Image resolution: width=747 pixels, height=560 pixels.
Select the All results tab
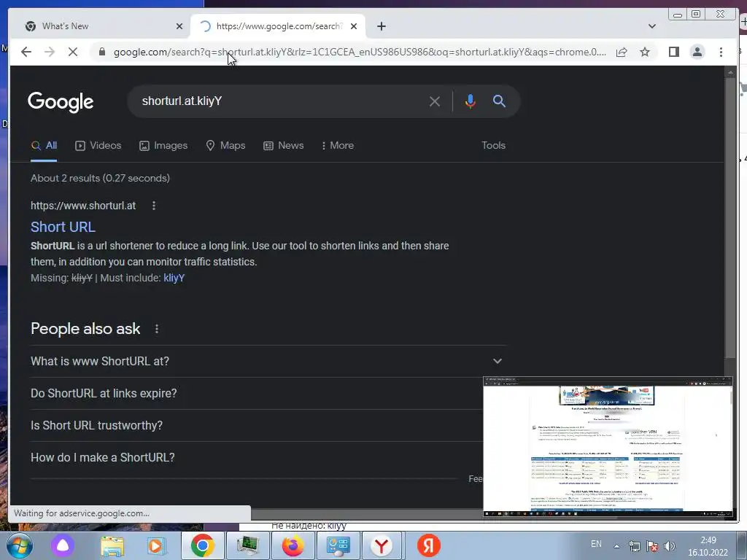coord(44,146)
